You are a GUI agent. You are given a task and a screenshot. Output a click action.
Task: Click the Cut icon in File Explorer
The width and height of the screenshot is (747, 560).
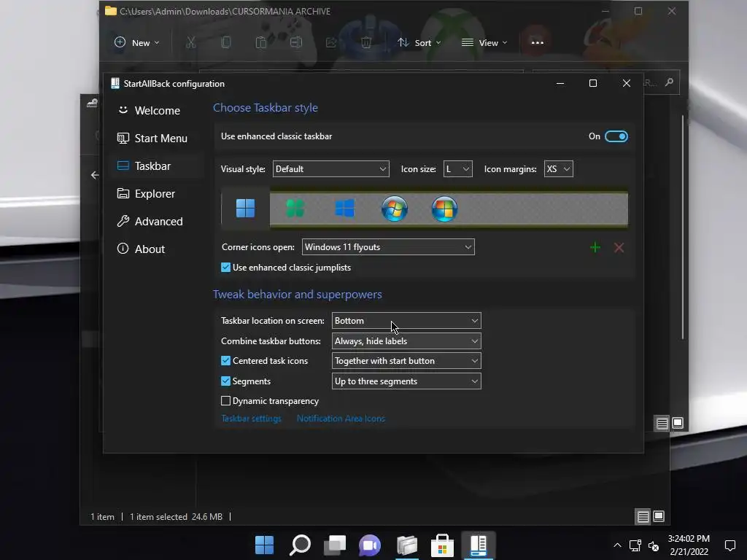pyautogui.click(x=190, y=42)
